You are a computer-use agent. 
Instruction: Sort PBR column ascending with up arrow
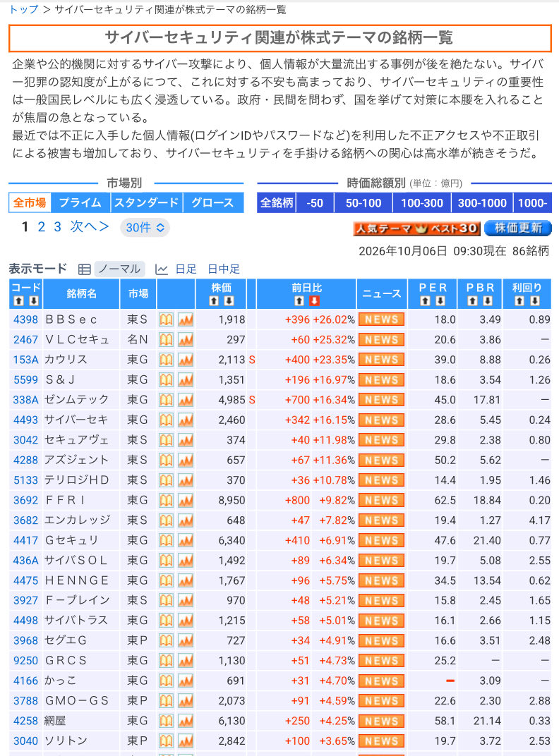pyautogui.click(x=473, y=301)
